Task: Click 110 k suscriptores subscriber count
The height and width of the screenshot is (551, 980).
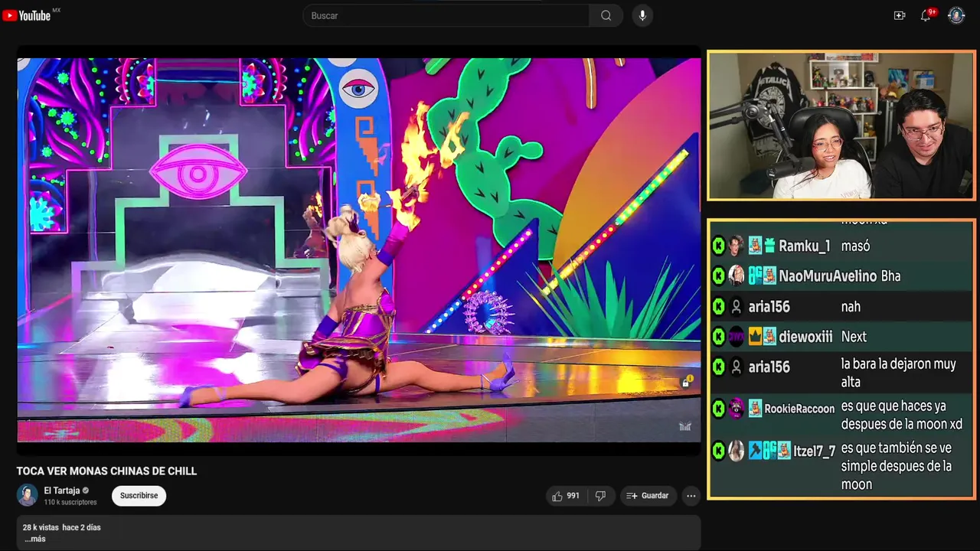Action: coord(70,503)
